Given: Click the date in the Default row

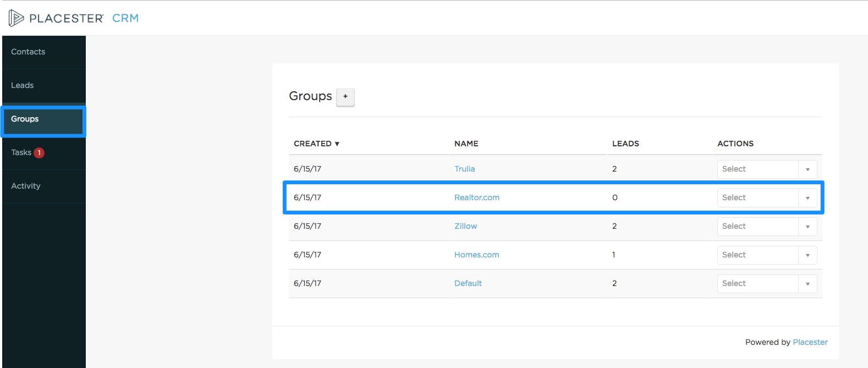Looking at the screenshot, I should pyautogui.click(x=307, y=283).
